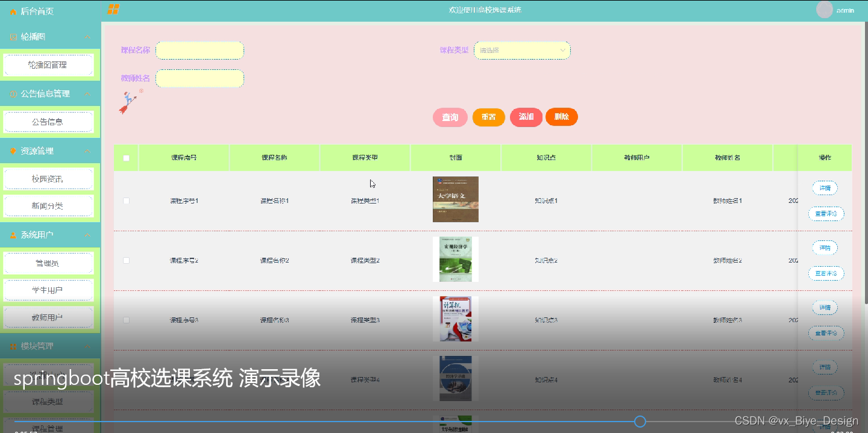This screenshot has height=433, width=868.
Task: Click the 教师姓名1 cell
Action: click(727, 201)
